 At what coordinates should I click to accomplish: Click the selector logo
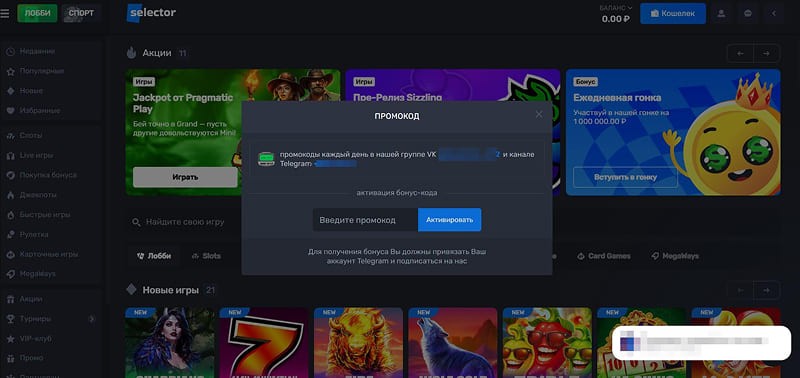[152, 13]
